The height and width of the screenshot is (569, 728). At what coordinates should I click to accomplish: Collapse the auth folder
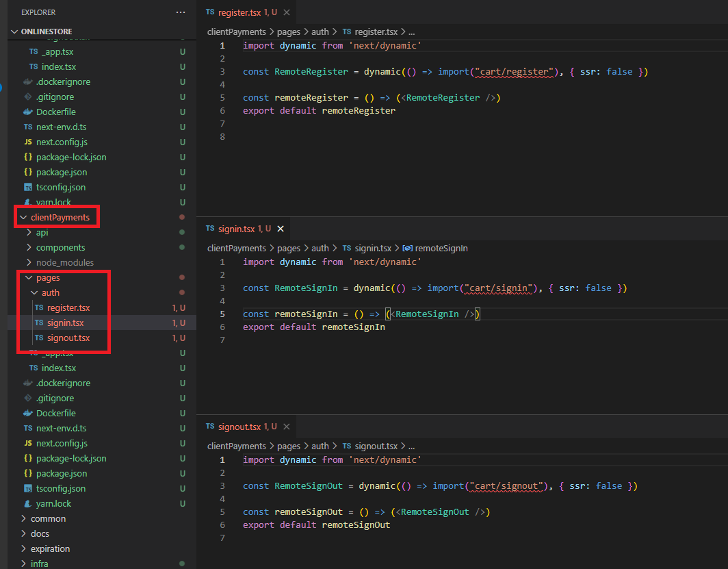pos(50,292)
